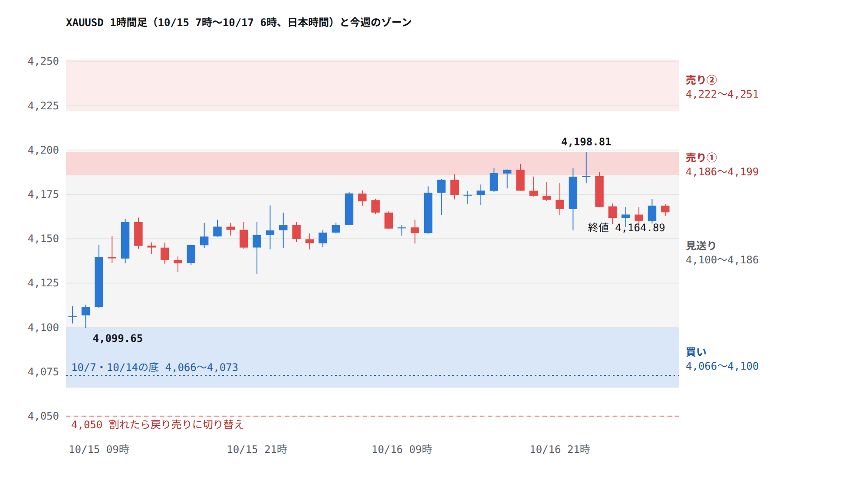Click the 4,222〜4,251 range text

[x=722, y=94]
